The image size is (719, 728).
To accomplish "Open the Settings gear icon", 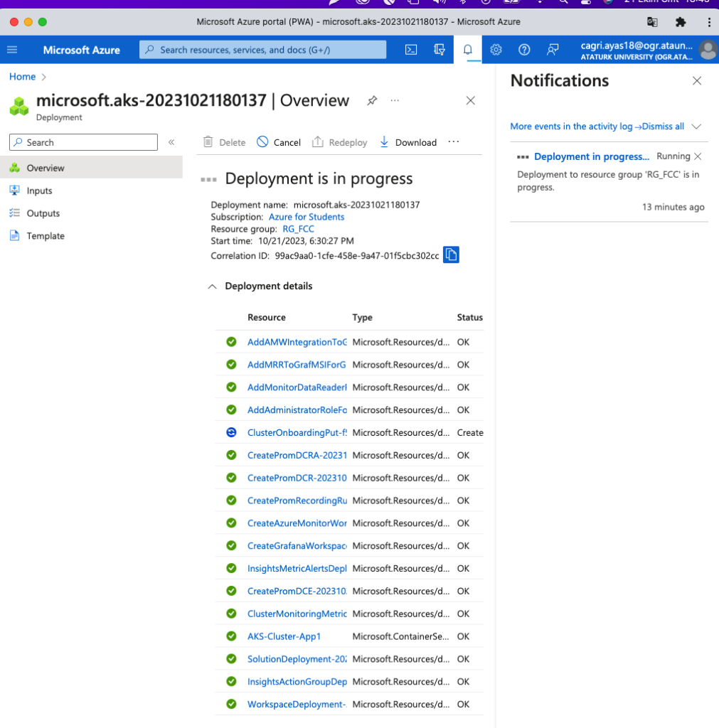I will click(496, 50).
